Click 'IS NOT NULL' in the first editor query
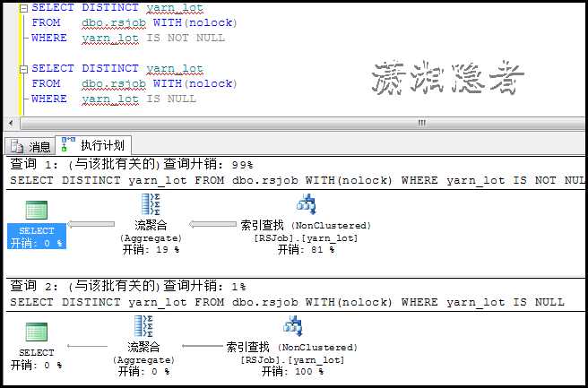 [186, 38]
